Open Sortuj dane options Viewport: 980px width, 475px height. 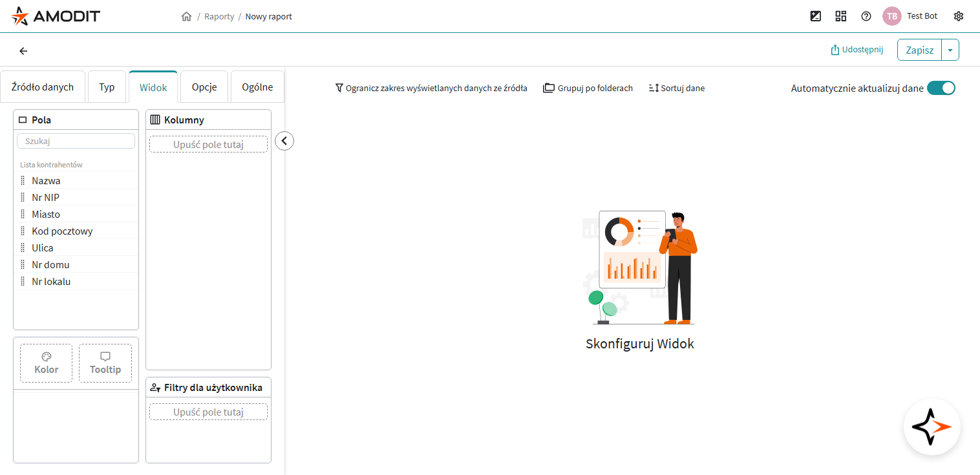click(x=677, y=88)
